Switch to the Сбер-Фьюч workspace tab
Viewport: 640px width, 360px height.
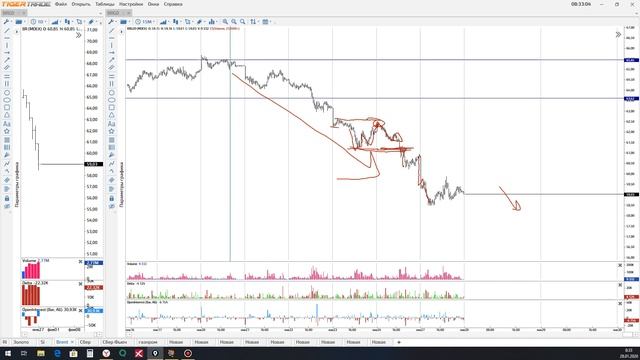[x=115, y=342]
